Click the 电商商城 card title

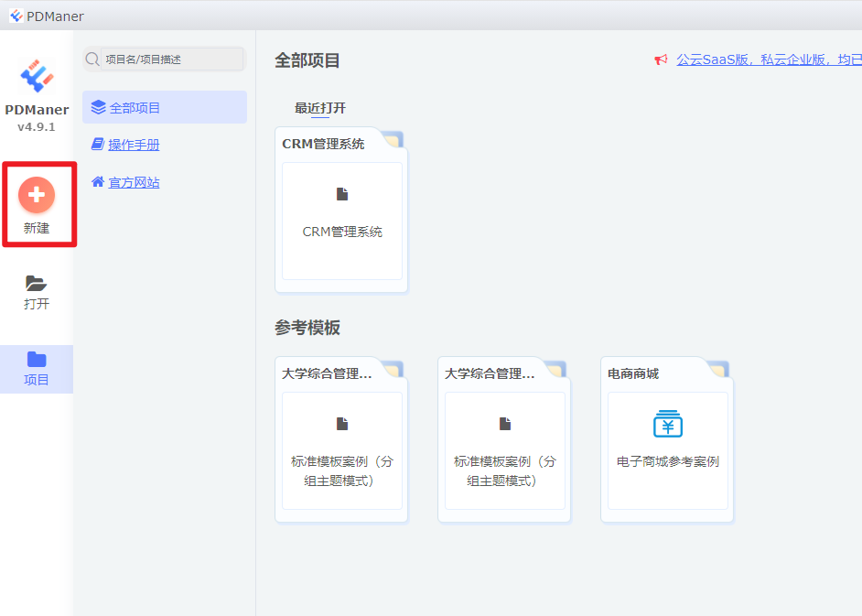click(633, 374)
